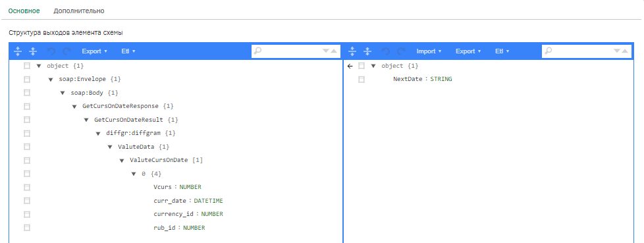This screenshot has height=243, width=644.
Task: Undo last action in left panel
Action: [51, 51]
